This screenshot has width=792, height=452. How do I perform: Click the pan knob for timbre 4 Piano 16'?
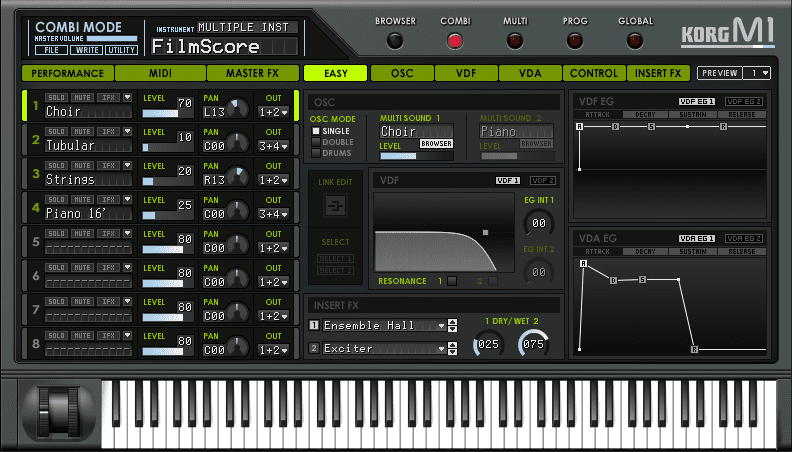pos(238,211)
